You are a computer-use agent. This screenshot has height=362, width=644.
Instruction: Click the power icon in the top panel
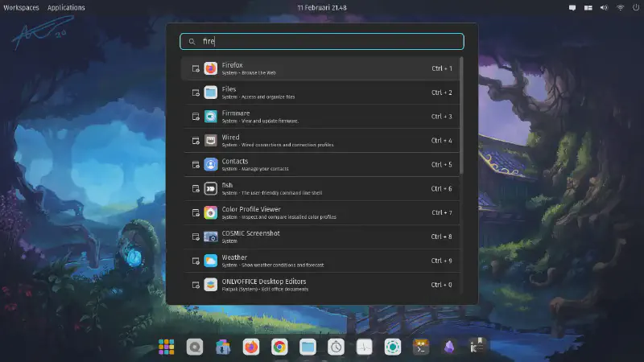click(x=635, y=7)
